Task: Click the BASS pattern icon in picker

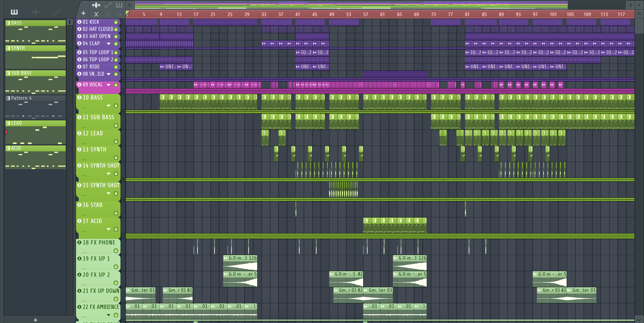Action: tap(8, 23)
